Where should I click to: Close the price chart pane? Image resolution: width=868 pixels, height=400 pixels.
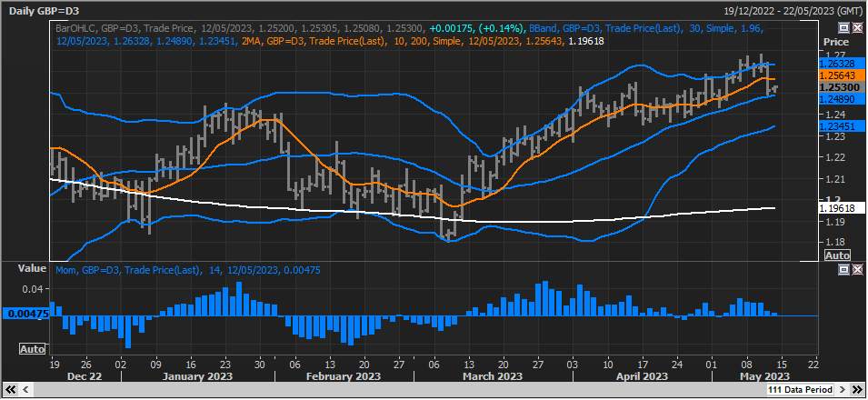pos(857,27)
